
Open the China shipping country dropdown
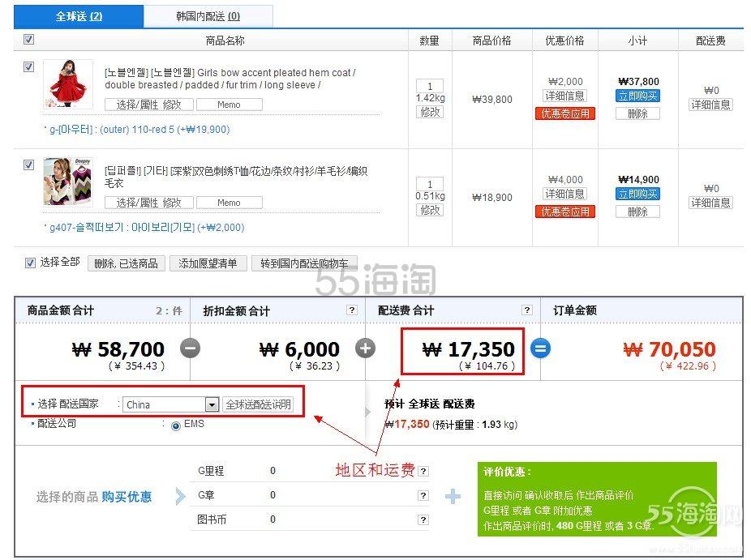(x=213, y=404)
